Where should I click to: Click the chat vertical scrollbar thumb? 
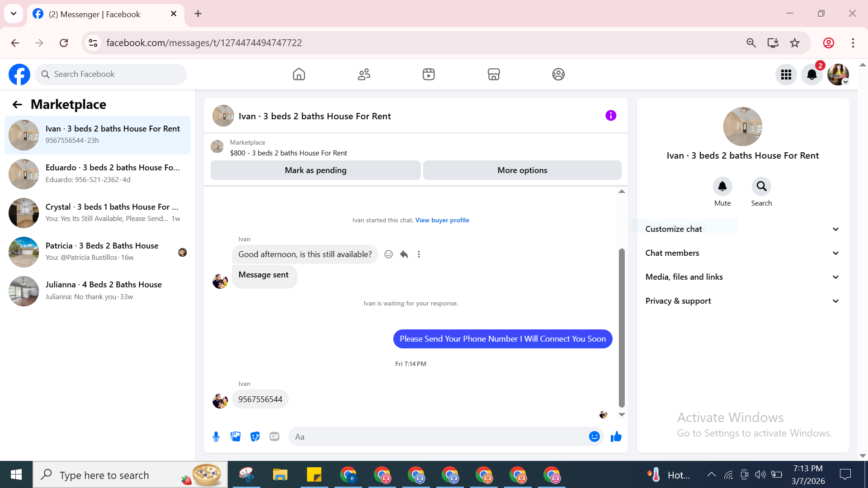622,328
